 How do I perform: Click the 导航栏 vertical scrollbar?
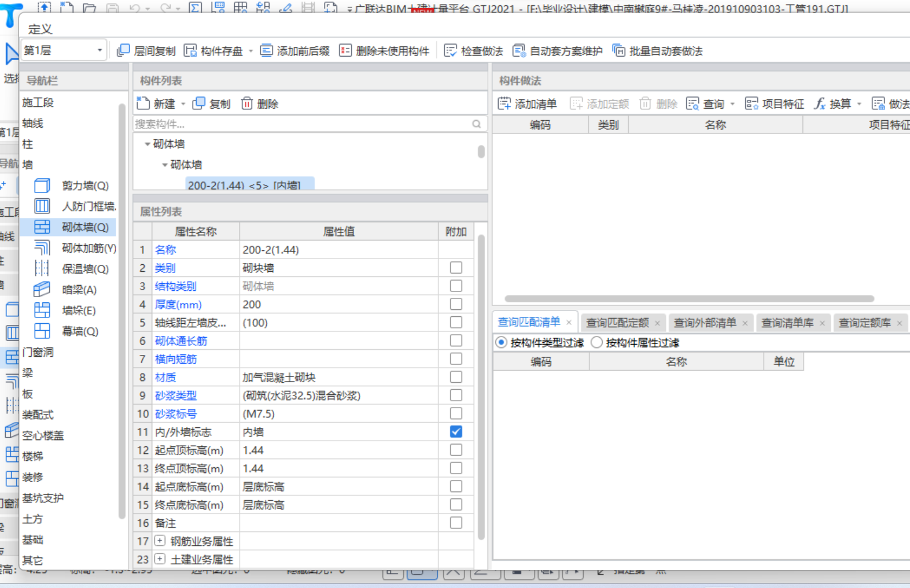[x=121, y=312]
